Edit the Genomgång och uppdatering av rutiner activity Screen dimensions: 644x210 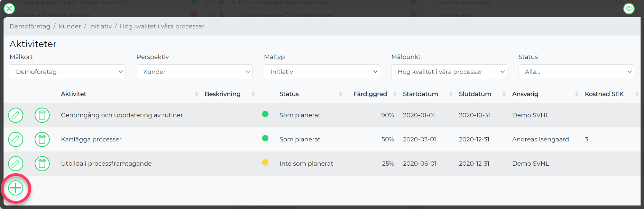[16, 115]
